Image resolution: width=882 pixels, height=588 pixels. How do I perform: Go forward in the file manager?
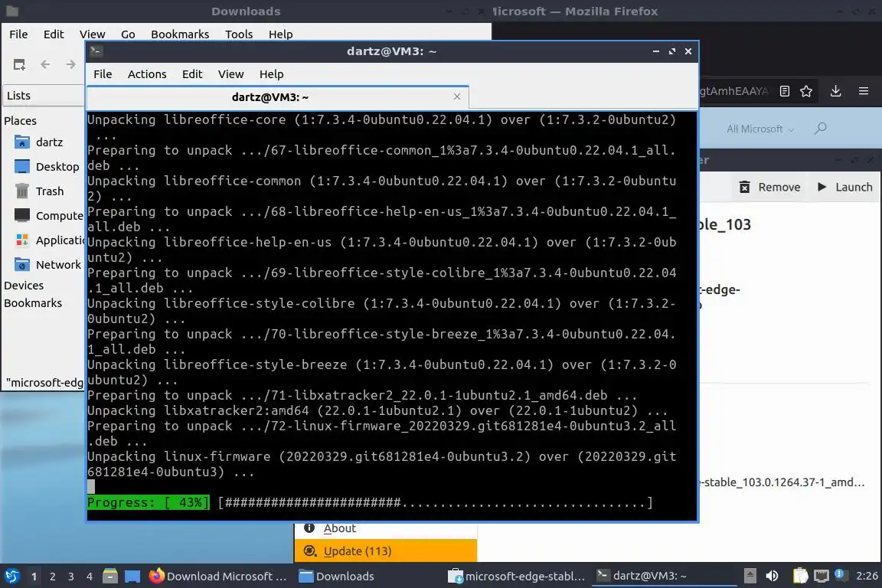(x=70, y=65)
